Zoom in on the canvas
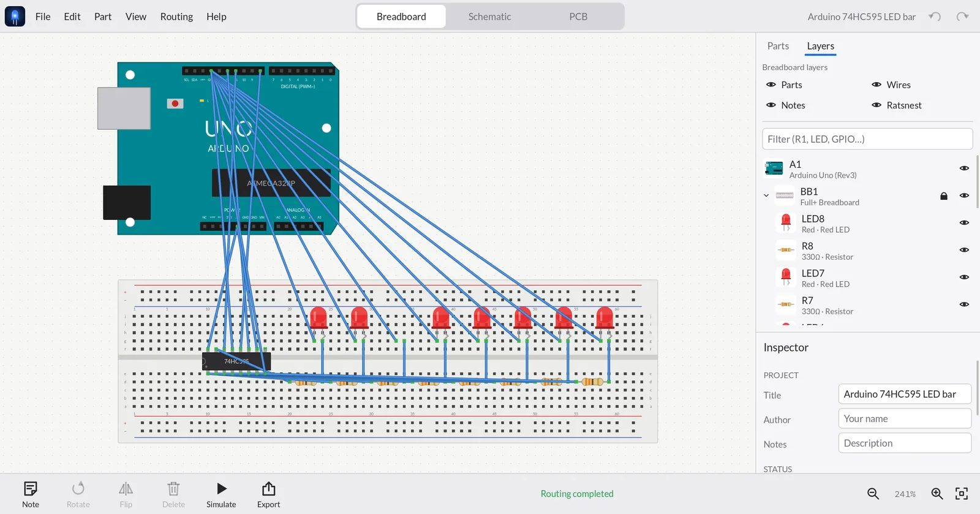Screen dimensions: 980x514 (x=937, y=494)
